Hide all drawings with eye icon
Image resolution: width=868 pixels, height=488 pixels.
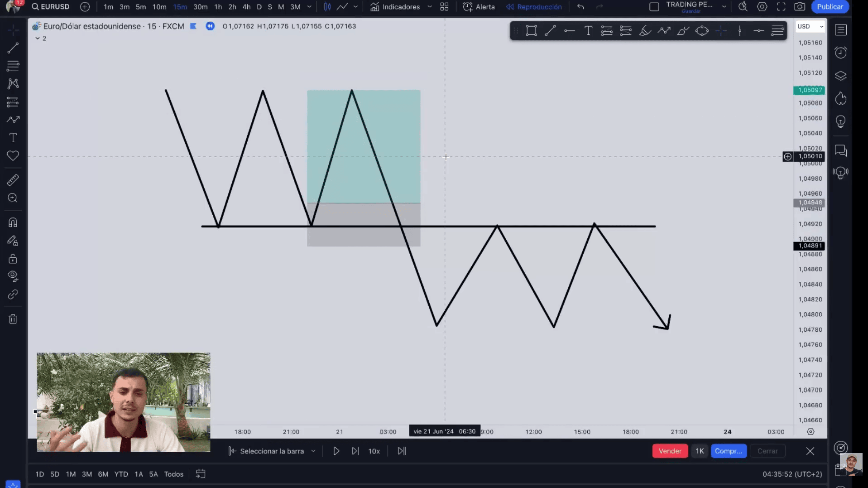pyautogui.click(x=13, y=276)
